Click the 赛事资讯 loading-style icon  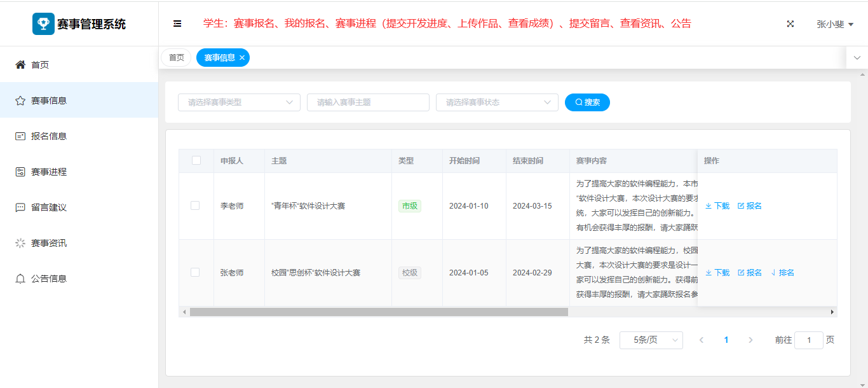[20, 243]
